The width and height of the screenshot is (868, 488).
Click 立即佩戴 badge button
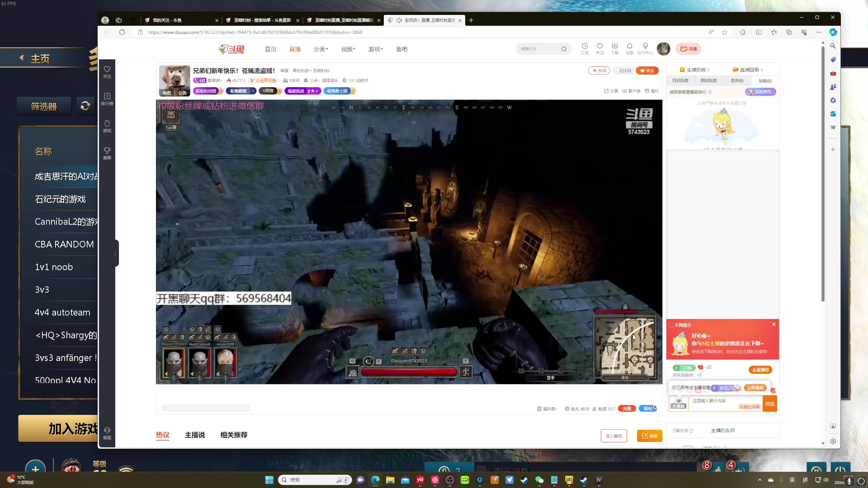(x=755, y=388)
